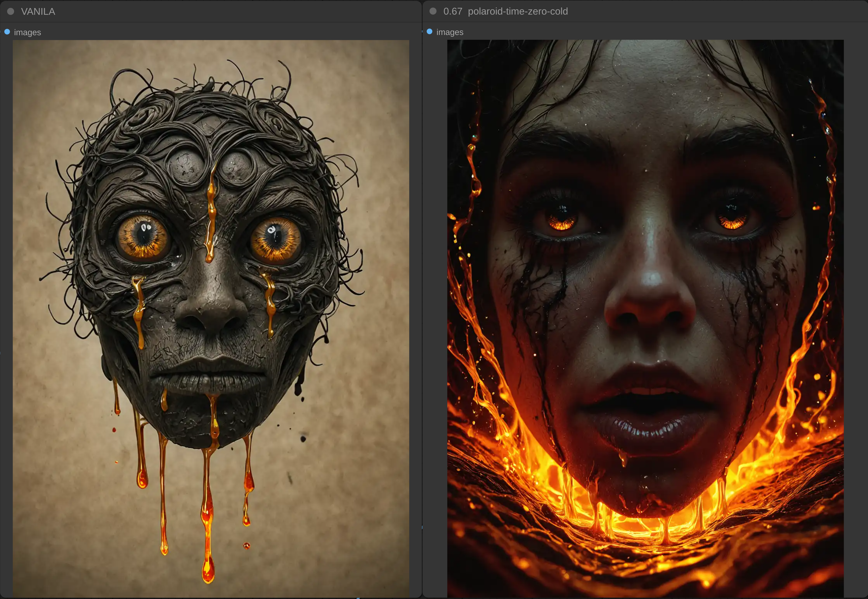The image size is (868, 599).
Task: Click the images label on polaroid node
Action: (450, 32)
